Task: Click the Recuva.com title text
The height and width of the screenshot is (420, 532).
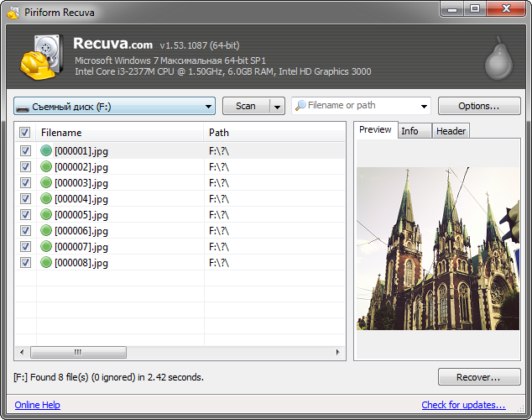Action: pos(113,44)
